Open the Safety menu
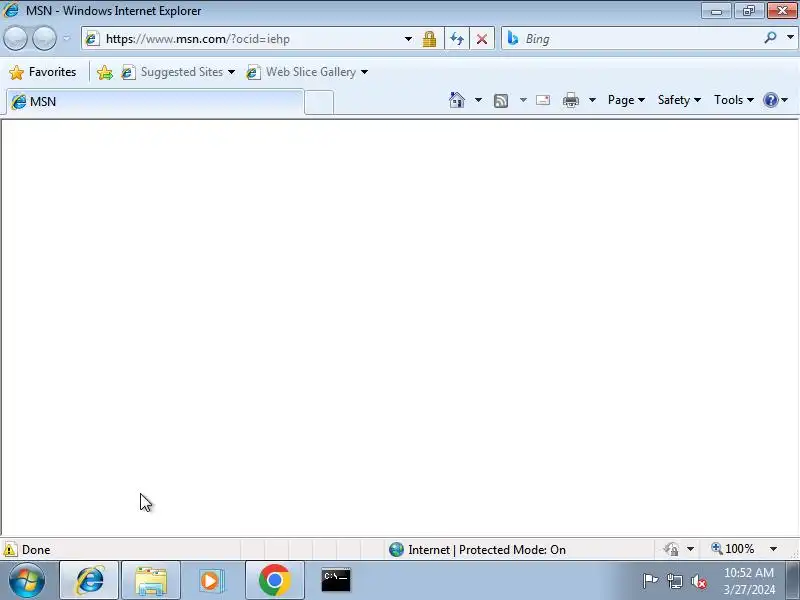 click(x=679, y=100)
